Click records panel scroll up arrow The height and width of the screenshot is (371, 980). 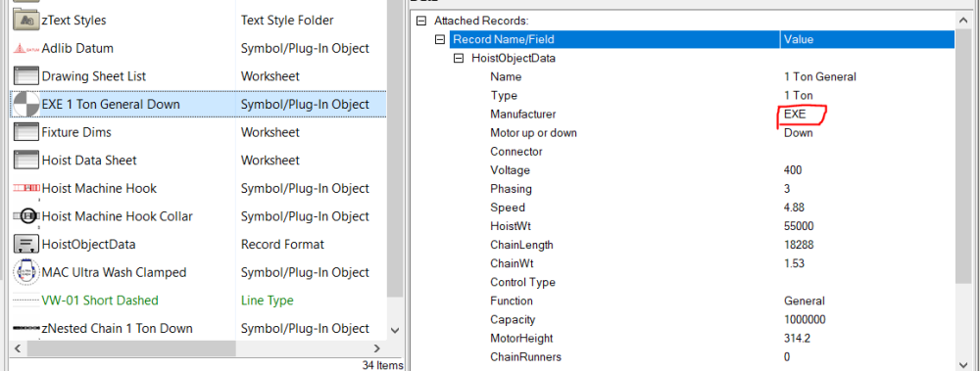(964, 21)
